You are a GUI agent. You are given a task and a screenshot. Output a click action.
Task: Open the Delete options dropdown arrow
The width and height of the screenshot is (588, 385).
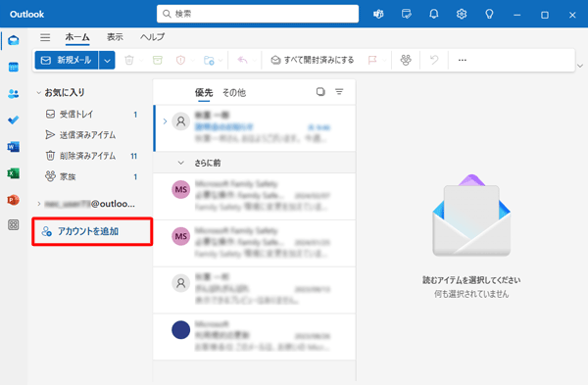(x=140, y=61)
